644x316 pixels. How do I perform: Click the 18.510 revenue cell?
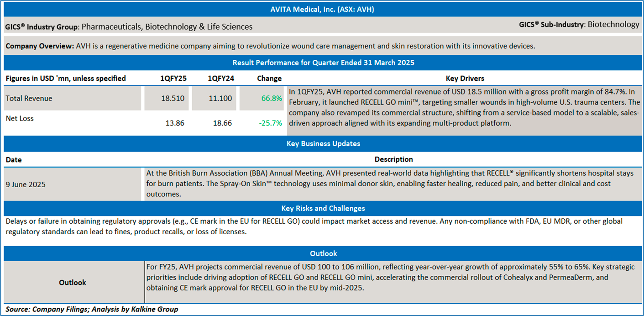[x=173, y=98]
